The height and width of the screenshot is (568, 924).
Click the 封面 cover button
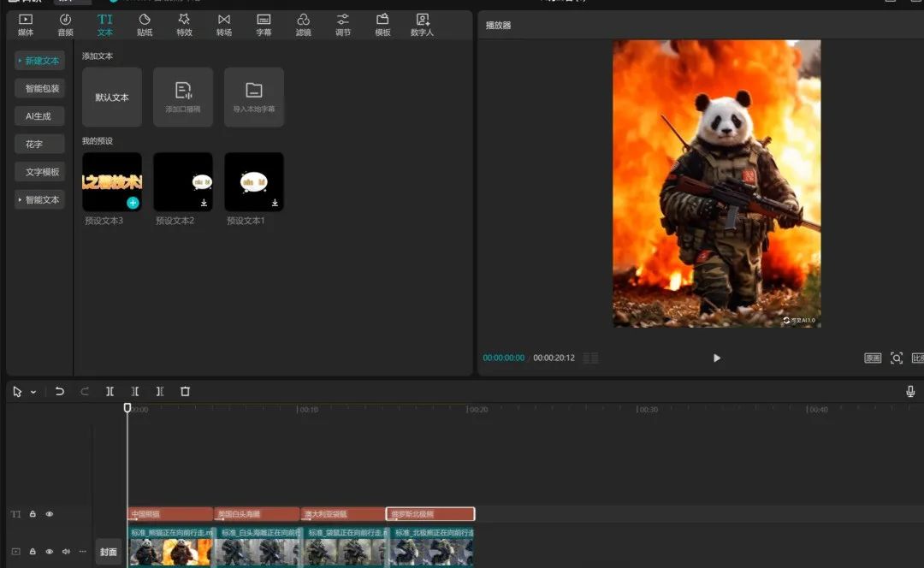point(109,552)
